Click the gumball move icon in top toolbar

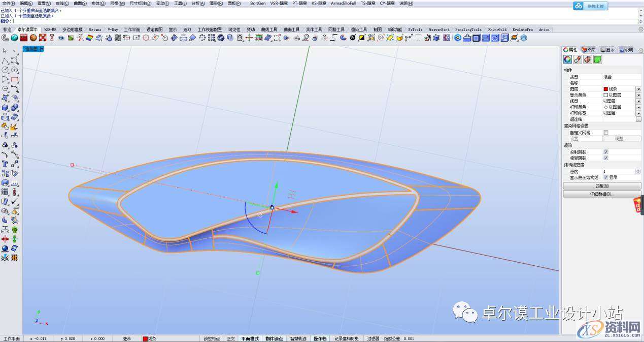click(x=249, y=38)
